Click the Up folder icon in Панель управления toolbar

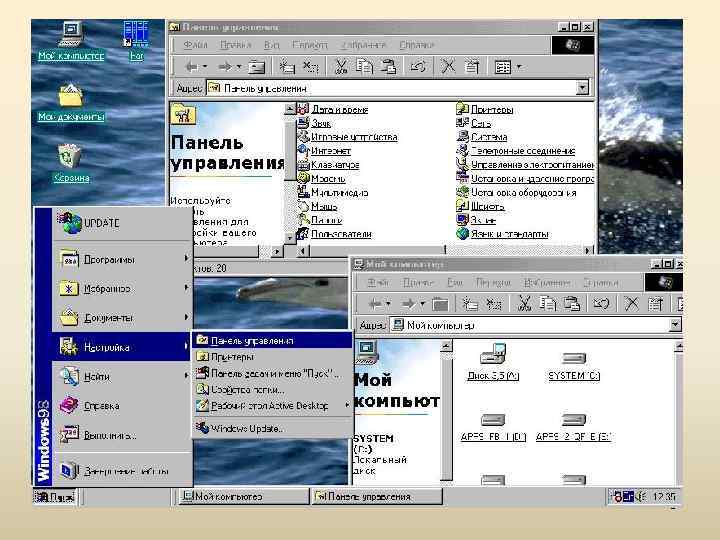pyautogui.click(x=257, y=67)
